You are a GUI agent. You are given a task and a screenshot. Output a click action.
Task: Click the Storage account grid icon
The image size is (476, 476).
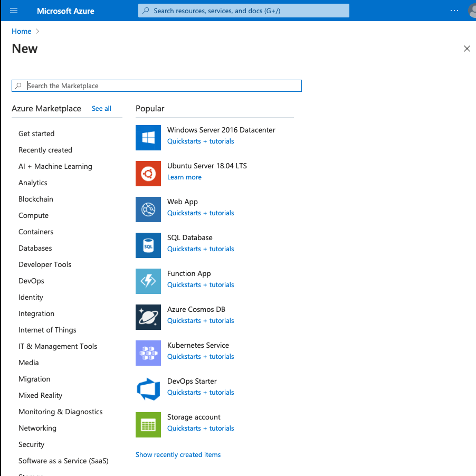pyautogui.click(x=148, y=425)
